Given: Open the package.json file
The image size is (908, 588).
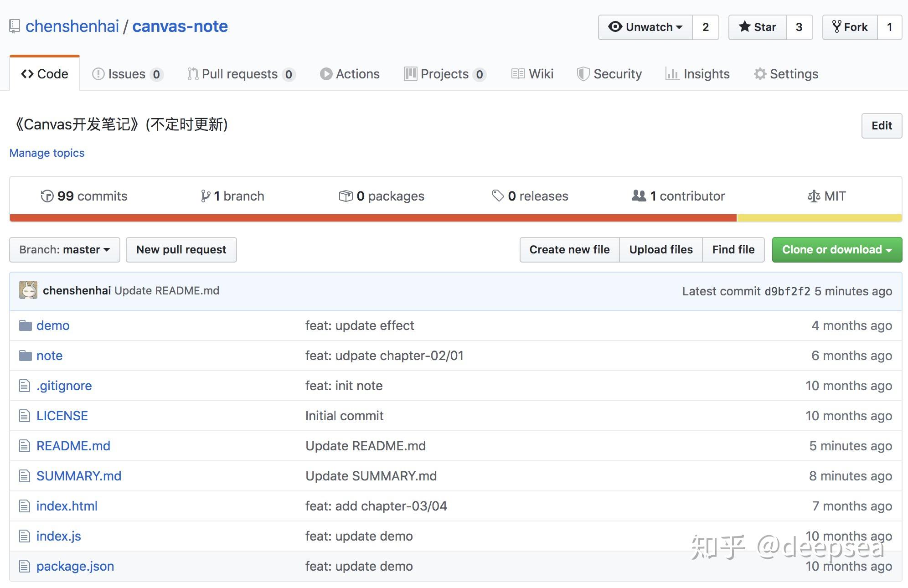Looking at the screenshot, I should click(x=75, y=566).
